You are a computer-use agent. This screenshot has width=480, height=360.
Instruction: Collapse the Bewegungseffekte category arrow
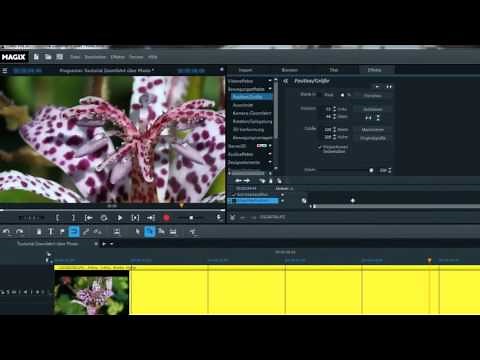pos(270,89)
